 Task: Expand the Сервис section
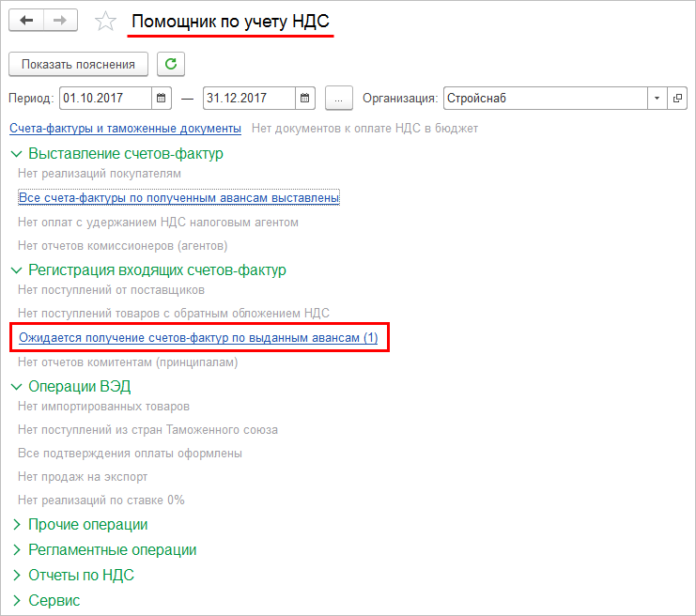(x=16, y=601)
